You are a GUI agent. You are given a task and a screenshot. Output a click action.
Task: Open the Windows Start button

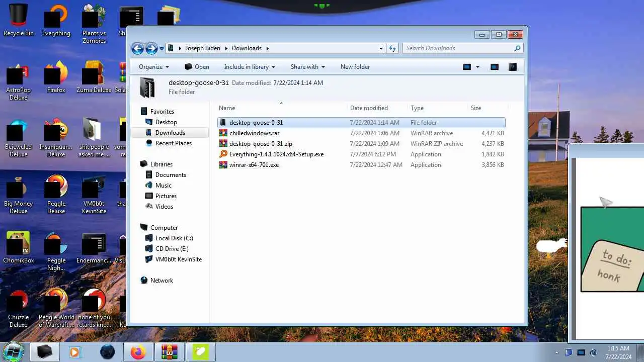click(x=13, y=351)
